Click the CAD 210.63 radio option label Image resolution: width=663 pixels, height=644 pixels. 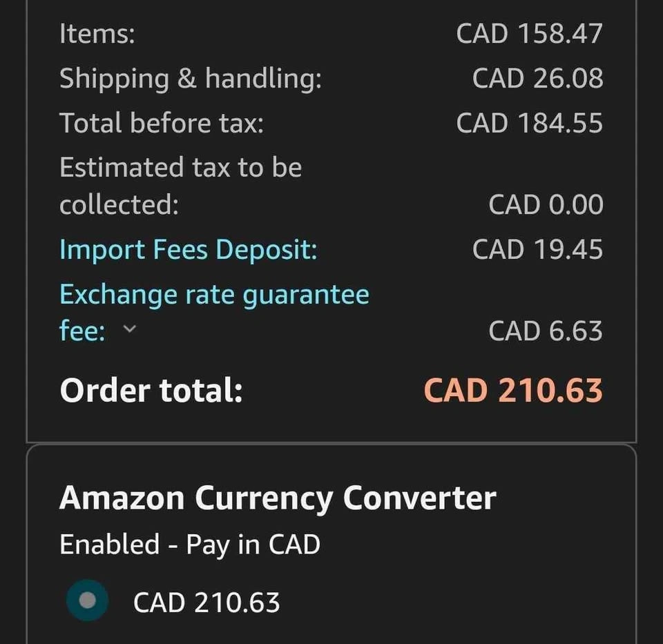point(206,603)
